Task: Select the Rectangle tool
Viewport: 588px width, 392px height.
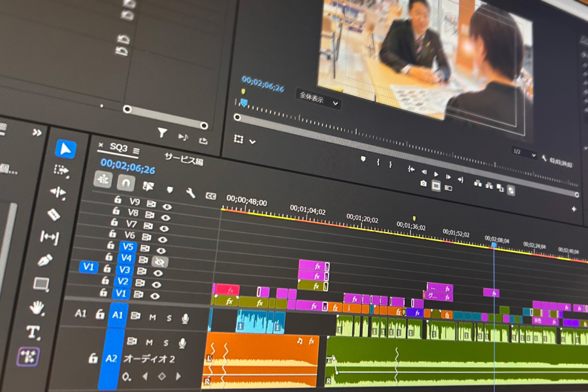Action: (41, 284)
